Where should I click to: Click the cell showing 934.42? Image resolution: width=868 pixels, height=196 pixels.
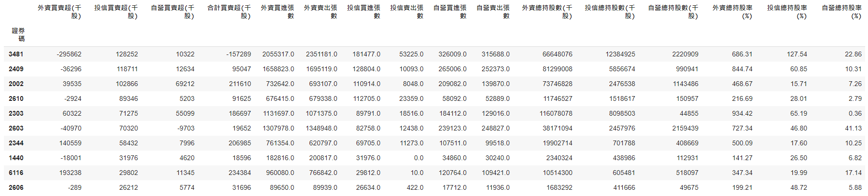point(742,114)
